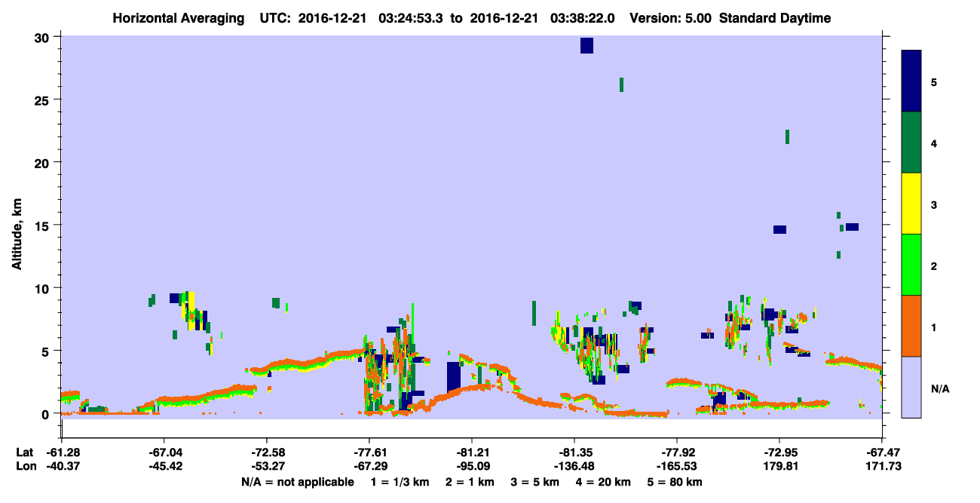
Task: Click the start time 03:24:53.3
Action: (x=411, y=18)
